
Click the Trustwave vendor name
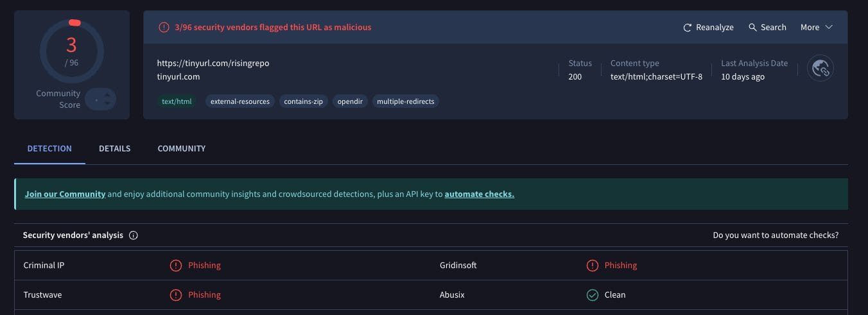click(x=42, y=295)
